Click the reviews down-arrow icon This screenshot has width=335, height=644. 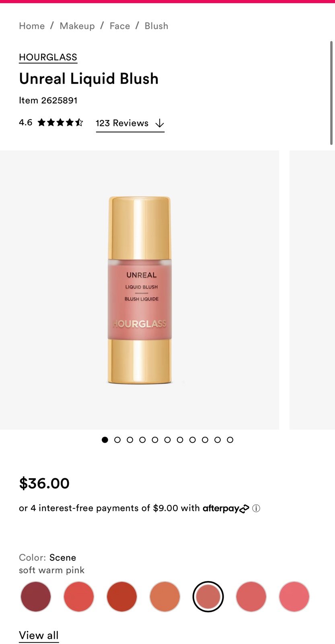pyautogui.click(x=160, y=123)
